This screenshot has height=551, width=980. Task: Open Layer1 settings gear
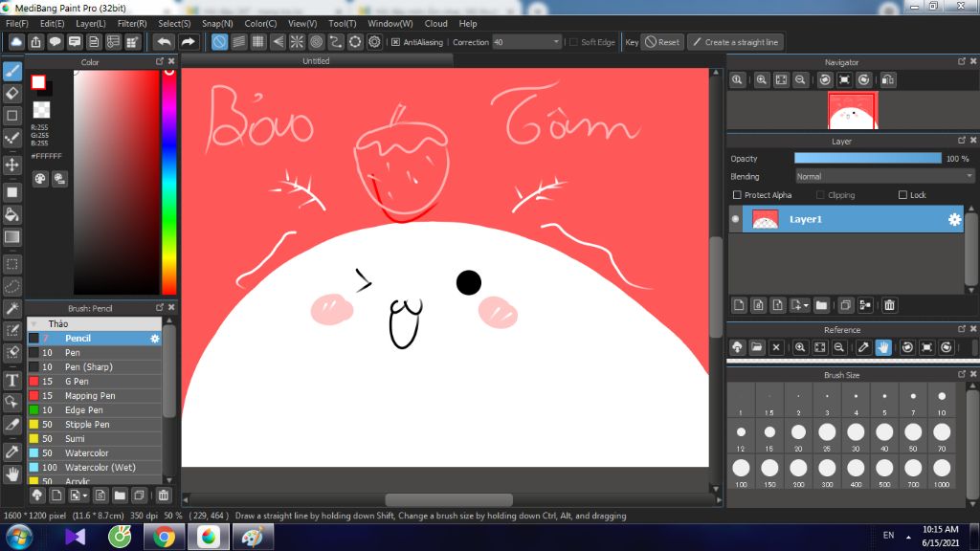954,219
